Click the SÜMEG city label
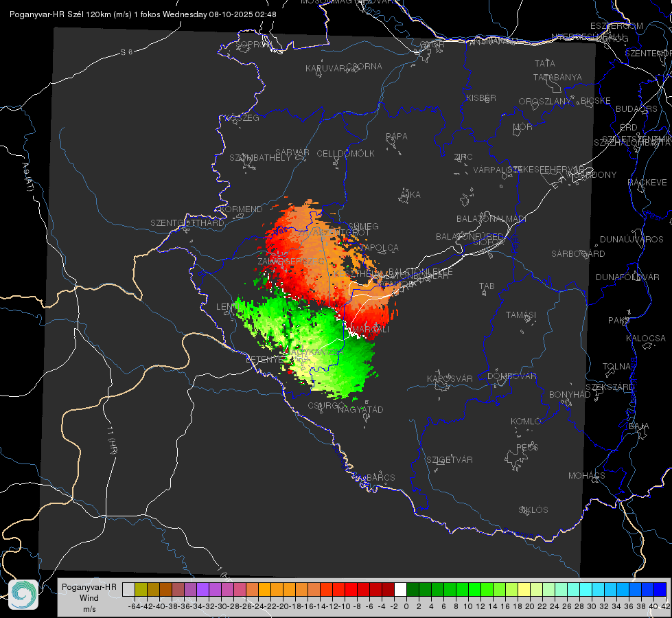Image resolution: width=672 pixels, height=618 pixels. 363,226
